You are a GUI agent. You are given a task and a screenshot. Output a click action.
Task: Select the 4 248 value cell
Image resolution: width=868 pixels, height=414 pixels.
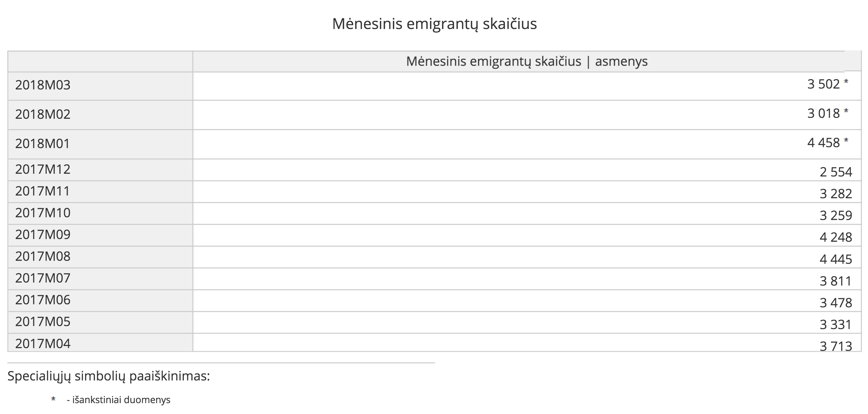point(836,237)
